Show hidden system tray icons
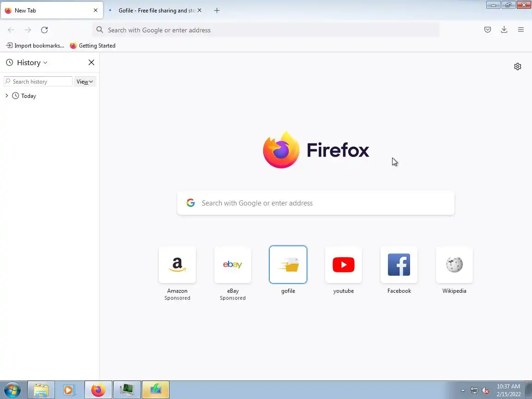Image resolution: width=532 pixels, height=399 pixels. coord(463,391)
